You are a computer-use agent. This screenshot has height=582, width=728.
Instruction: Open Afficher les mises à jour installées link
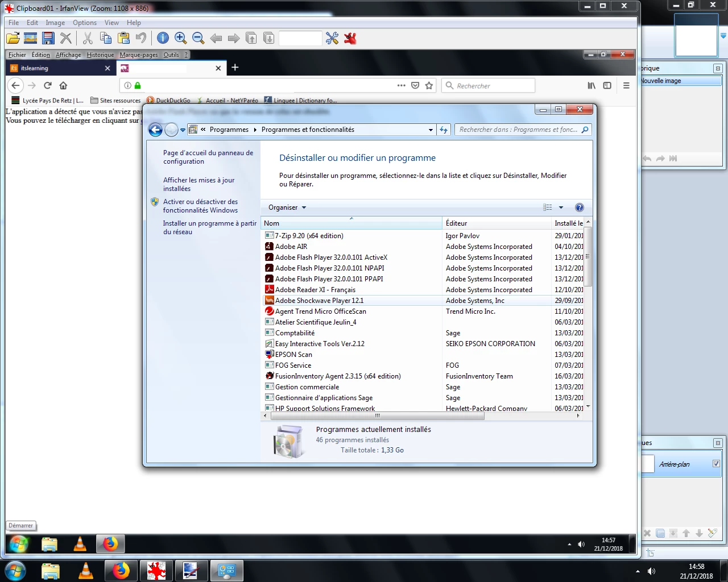point(198,184)
